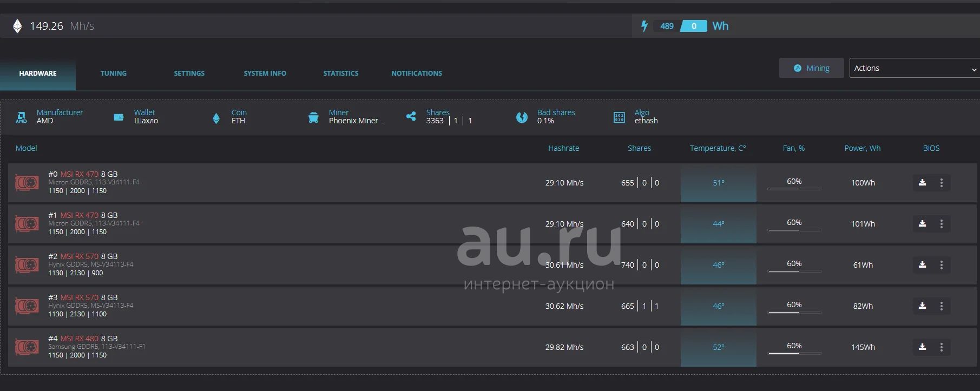Download BIOS for GPU #2

click(923, 265)
